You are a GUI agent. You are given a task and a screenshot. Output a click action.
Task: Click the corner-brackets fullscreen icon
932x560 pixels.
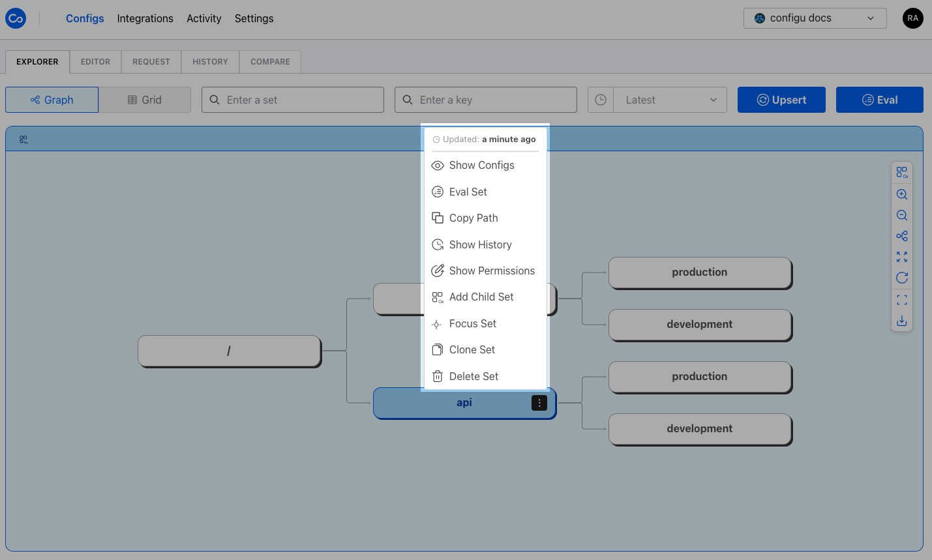(x=902, y=300)
